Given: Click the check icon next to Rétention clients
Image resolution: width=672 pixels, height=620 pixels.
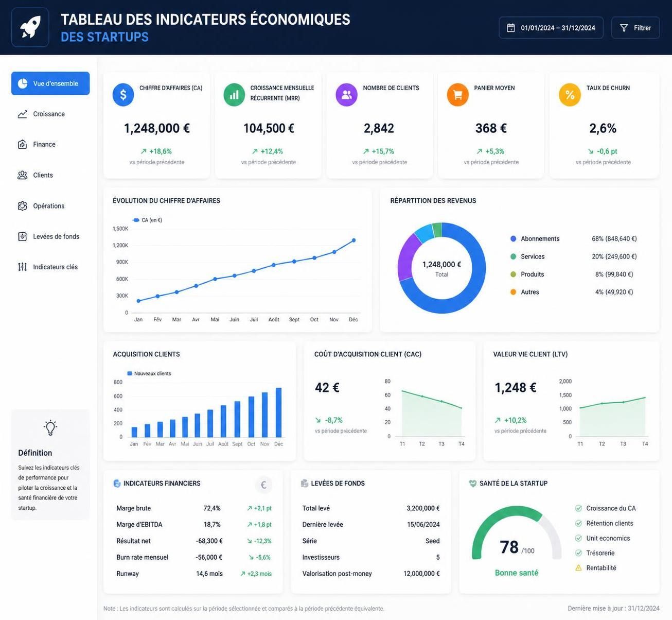Looking at the screenshot, I should click(578, 523).
